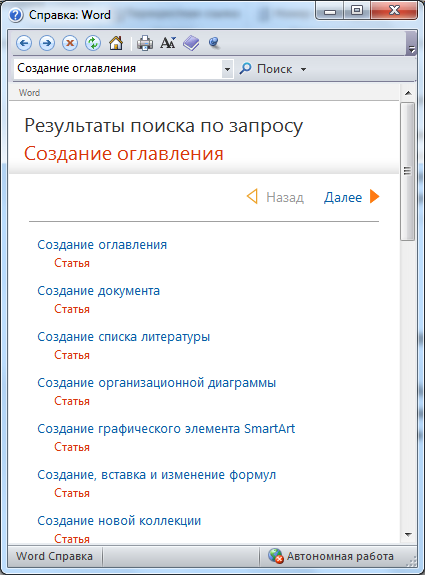Print the help topic
This screenshot has height=575, width=425.
[x=145, y=43]
